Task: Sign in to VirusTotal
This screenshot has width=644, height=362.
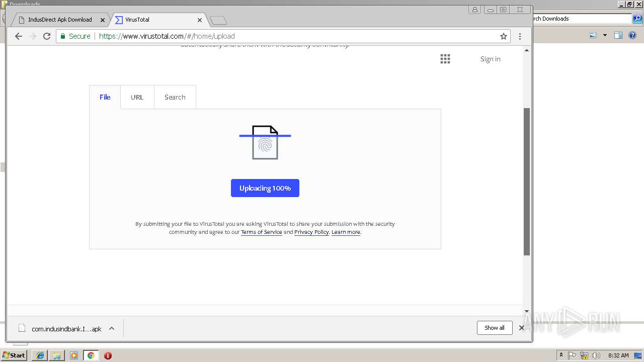Action: [490, 59]
